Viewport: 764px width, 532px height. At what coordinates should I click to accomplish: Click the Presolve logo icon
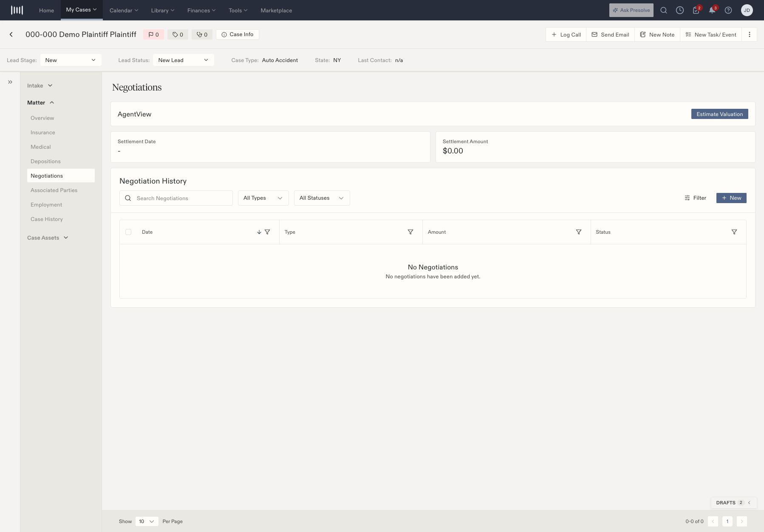tap(17, 10)
